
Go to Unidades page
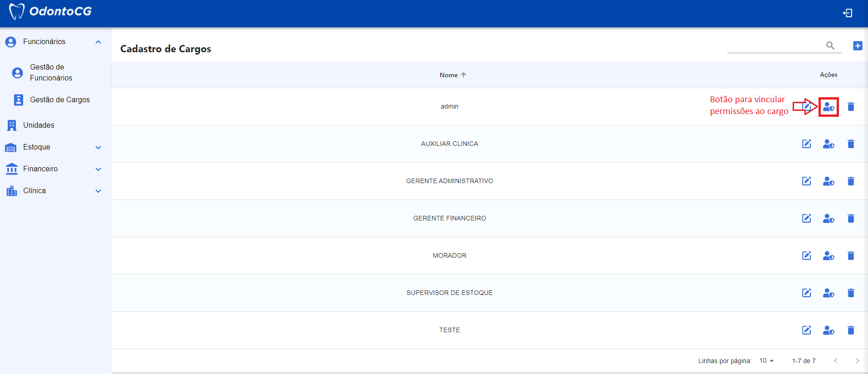click(x=39, y=125)
